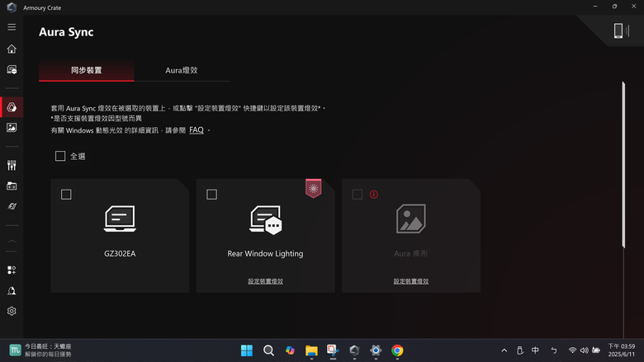
Task: Select the Aura Sync sidebar icon
Action: coord(12,107)
